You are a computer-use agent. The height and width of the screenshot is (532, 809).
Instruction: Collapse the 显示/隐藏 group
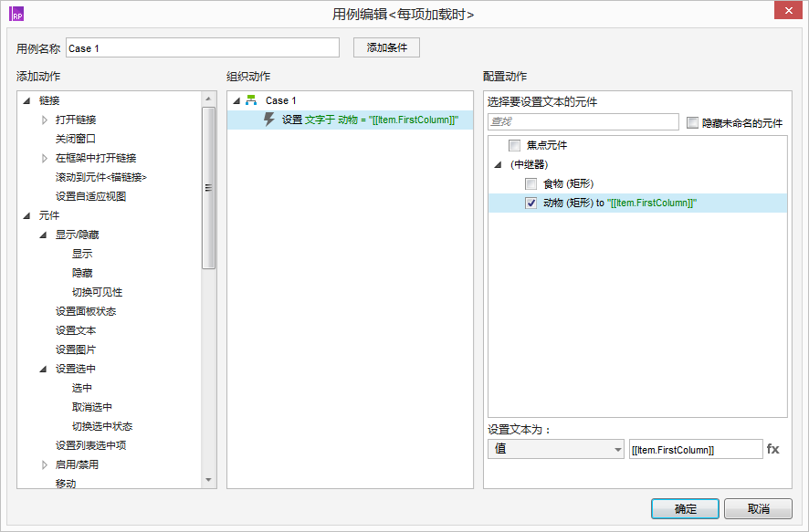pyautogui.click(x=43, y=235)
